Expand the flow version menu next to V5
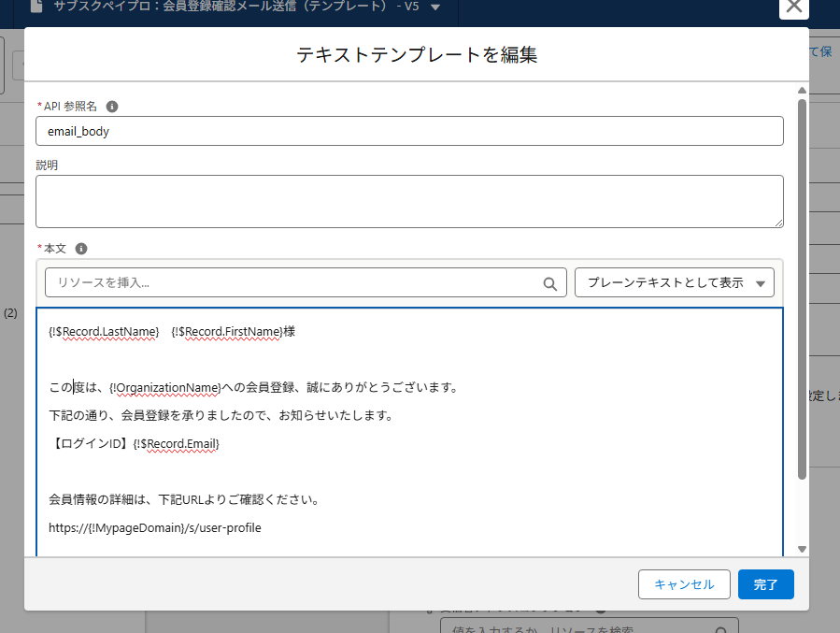Image resolution: width=840 pixels, height=633 pixels. pyautogui.click(x=435, y=7)
